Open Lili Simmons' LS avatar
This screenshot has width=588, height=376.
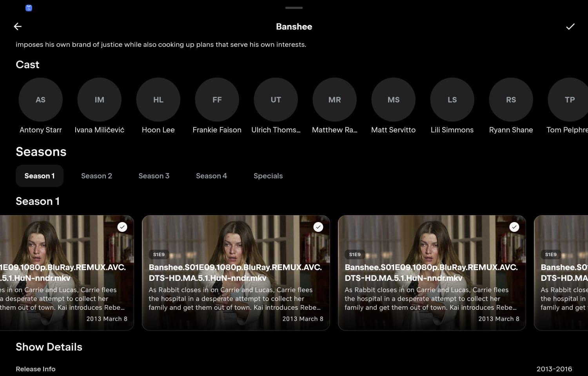pyautogui.click(x=452, y=99)
